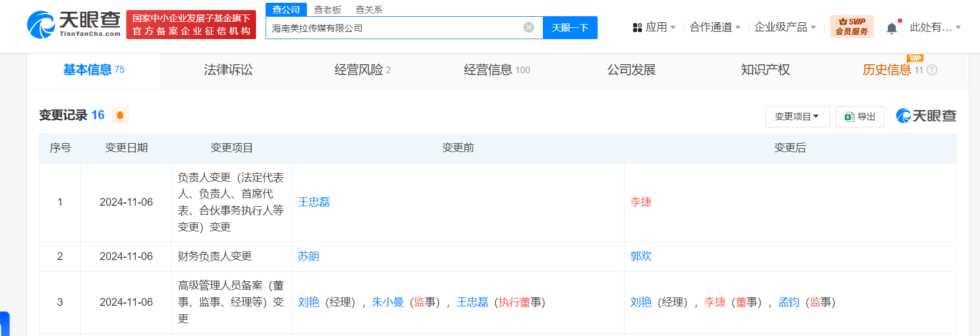The height and width of the screenshot is (336, 980).
Task: Click the 天眼一下 search button
Action: pyautogui.click(x=570, y=27)
